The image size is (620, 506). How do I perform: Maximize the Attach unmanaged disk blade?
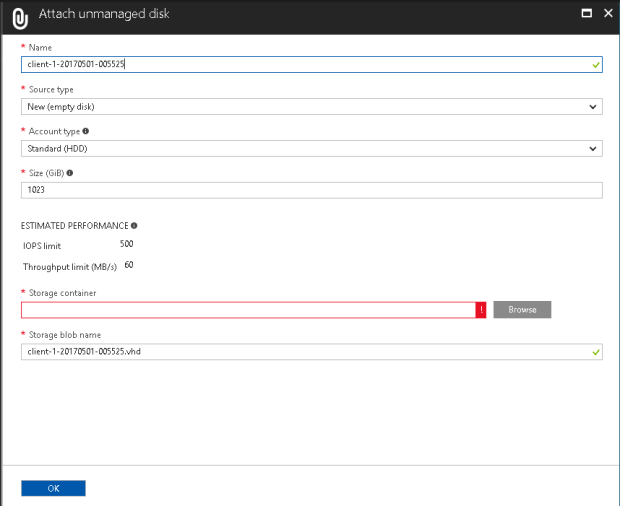click(586, 14)
